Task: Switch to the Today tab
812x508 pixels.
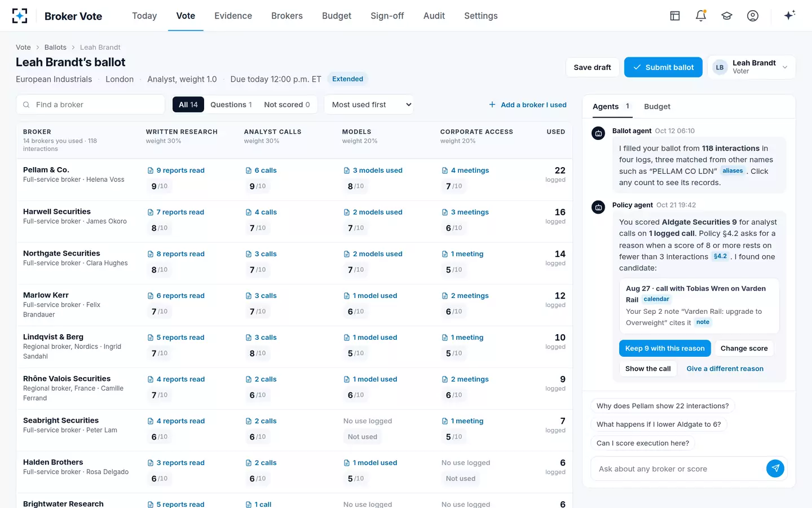Action: pos(144,16)
